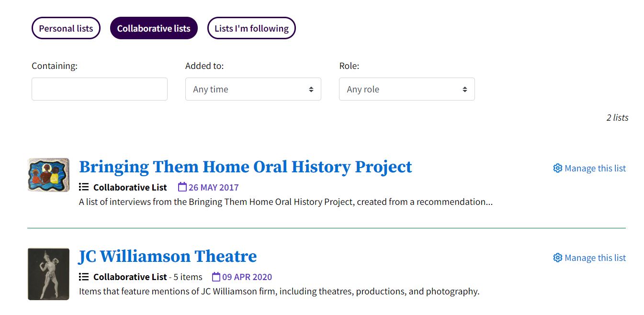Screen dimensions: 644x315
Task: Click list icon under JC Williamson Theatre
Action: 84,277
